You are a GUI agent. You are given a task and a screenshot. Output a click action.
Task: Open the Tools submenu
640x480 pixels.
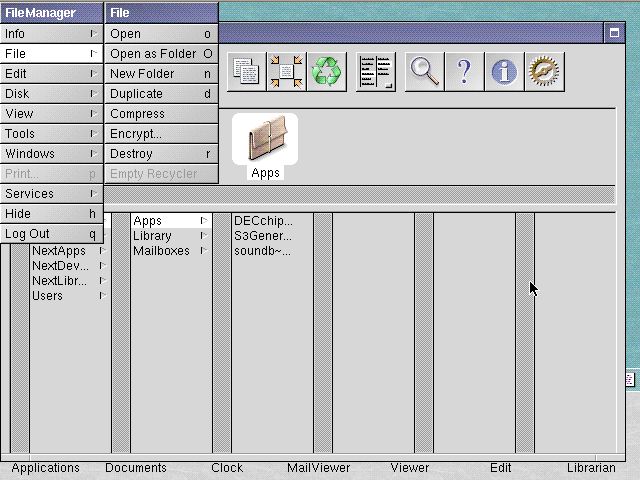click(51, 134)
